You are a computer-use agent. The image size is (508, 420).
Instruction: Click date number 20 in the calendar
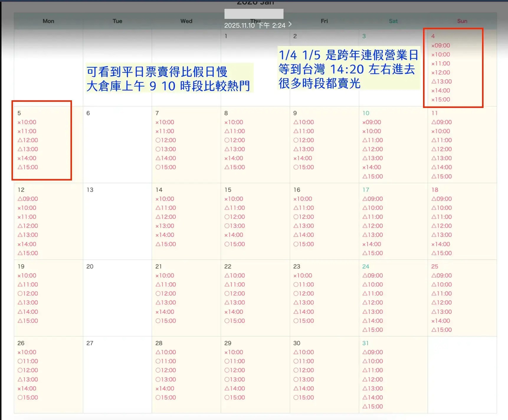(x=90, y=266)
